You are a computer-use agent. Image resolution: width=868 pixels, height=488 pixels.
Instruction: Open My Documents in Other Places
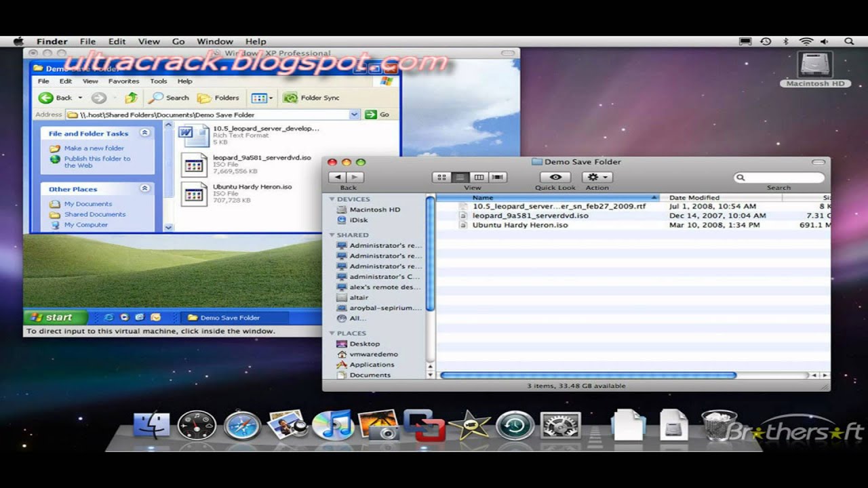(88, 204)
